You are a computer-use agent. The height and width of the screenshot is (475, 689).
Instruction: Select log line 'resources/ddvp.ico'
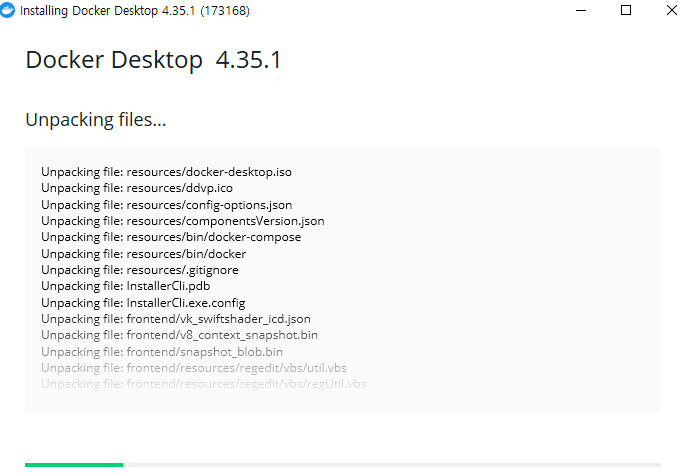(x=137, y=188)
